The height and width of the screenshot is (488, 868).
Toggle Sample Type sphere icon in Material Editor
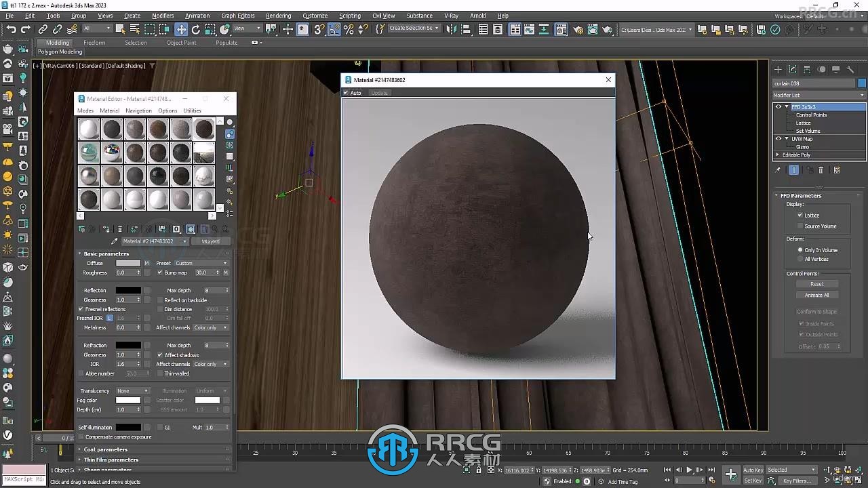(x=230, y=123)
